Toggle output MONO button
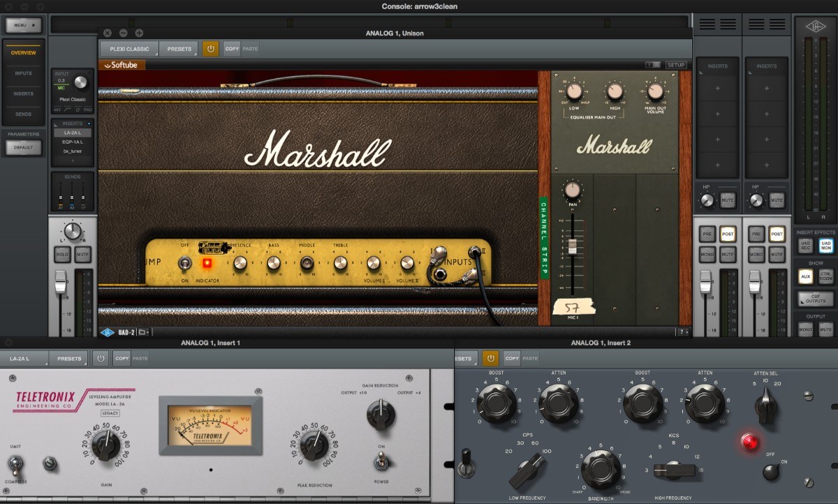Screen dimensions: 838x504 point(805,329)
